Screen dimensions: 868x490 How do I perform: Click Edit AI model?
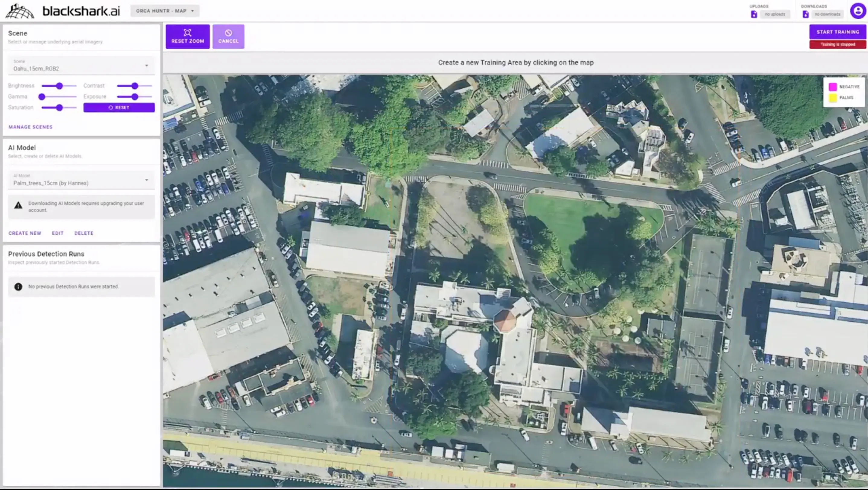pyautogui.click(x=58, y=233)
